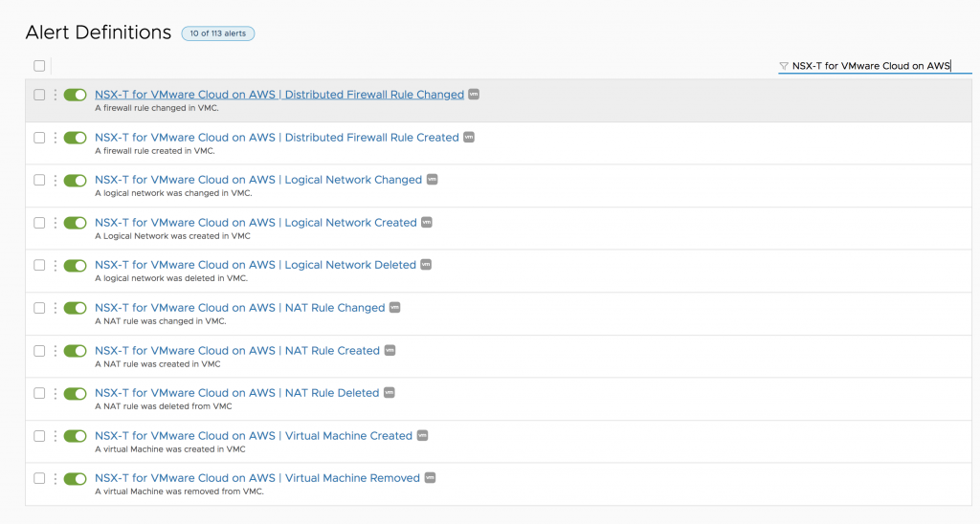This screenshot has width=980, height=524.
Task: Select the Logical Network Created row checkbox
Action: (39, 223)
